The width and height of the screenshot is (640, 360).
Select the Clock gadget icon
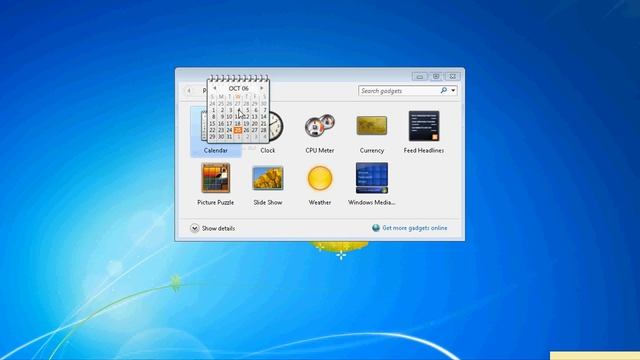point(276,127)
